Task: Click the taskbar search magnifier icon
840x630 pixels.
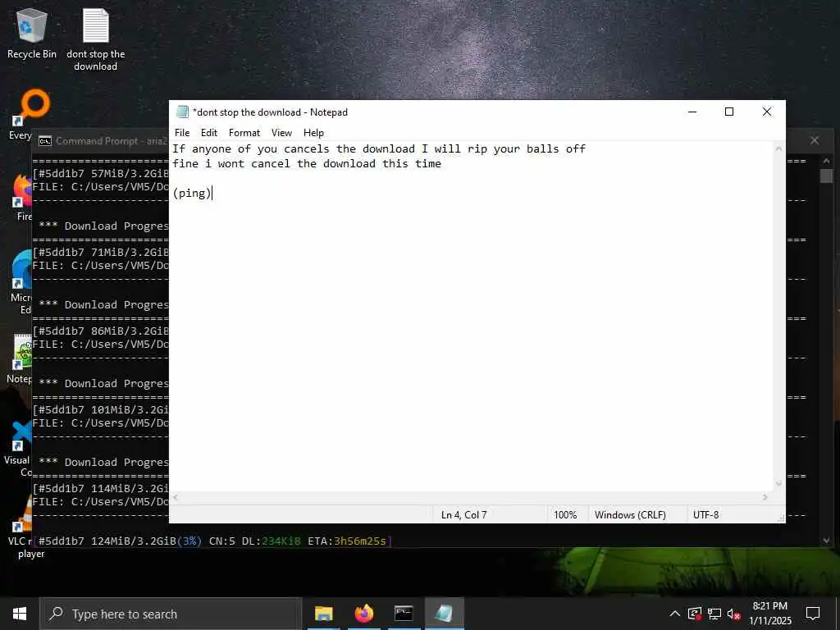Action: (56, 614)
